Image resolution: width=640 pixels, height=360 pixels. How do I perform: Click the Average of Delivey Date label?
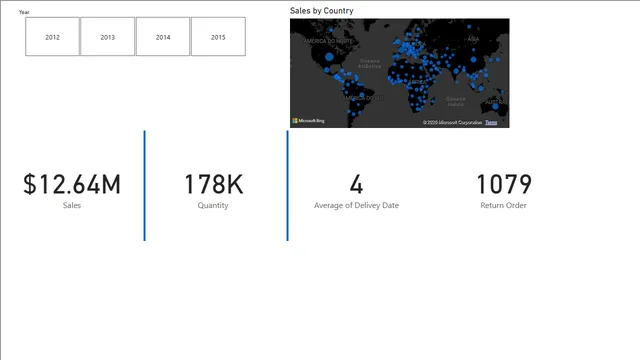click(356, 205)
